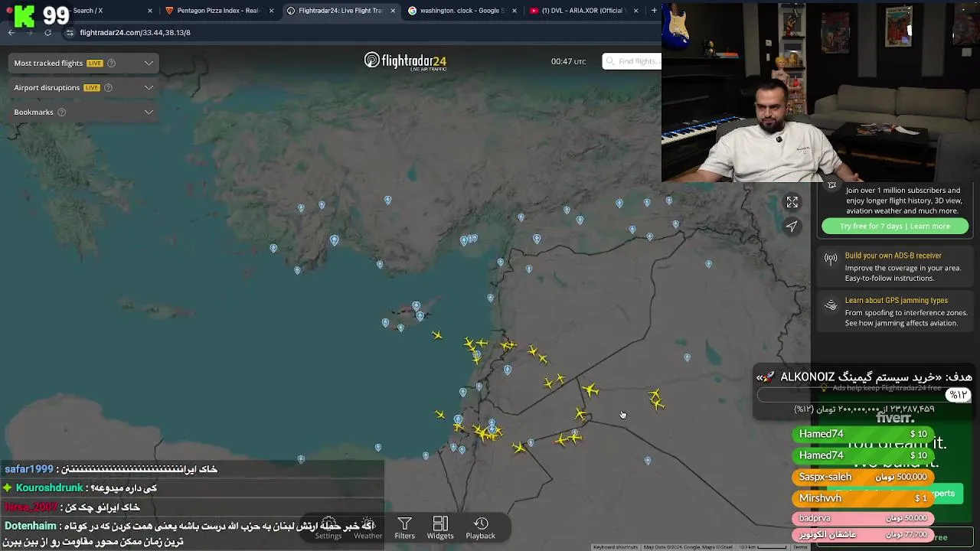Screen dimensions: 980x551
Task: Switch to the Search / X tab
Action: click(88, 11)
